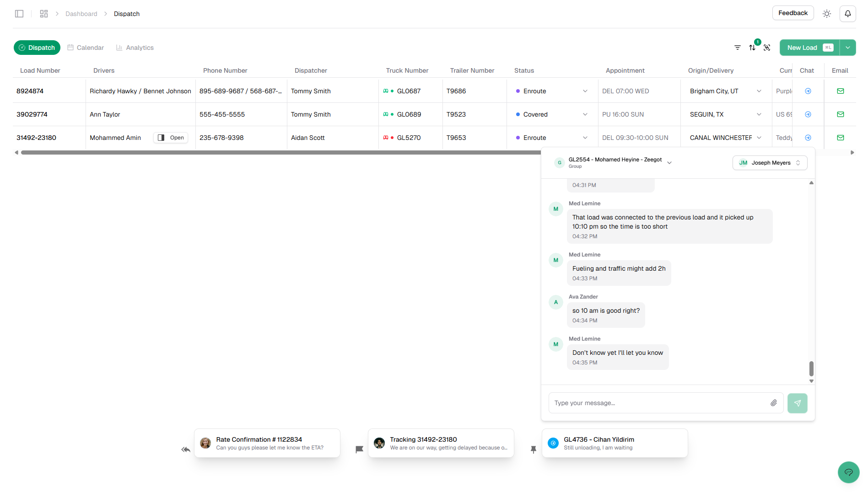Click the scan/barcode icon near New Load
Image resolution: width=868 pixels, height=492 pixels.
(x=767, y=47)
